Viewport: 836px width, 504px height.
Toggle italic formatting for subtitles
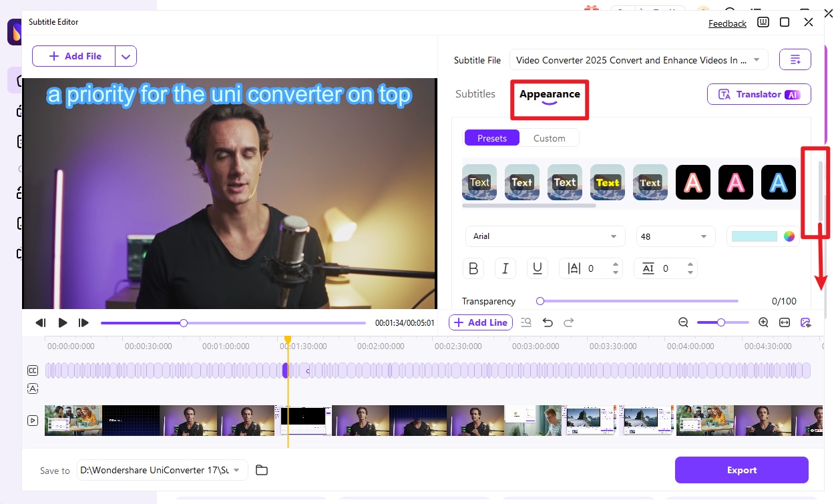click(x=505, y=268)
